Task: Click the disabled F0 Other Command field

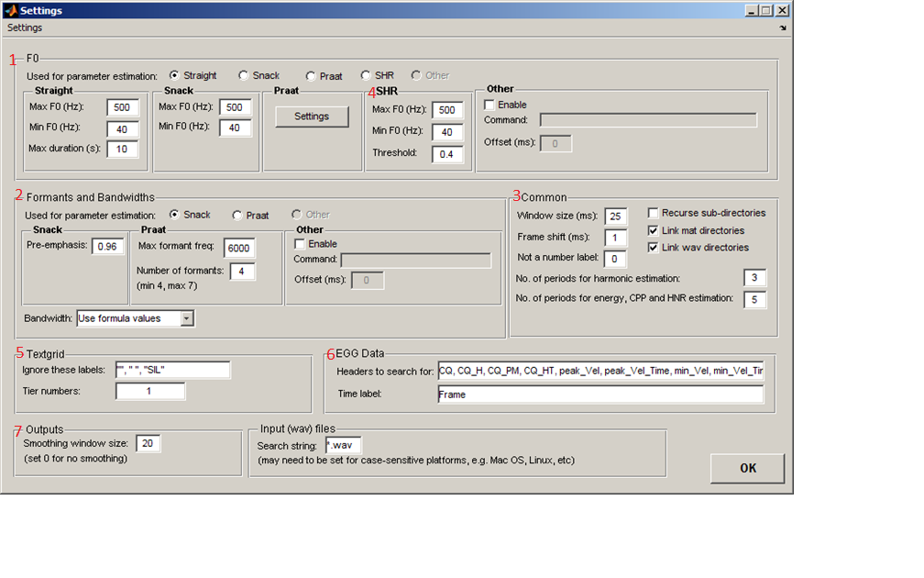Action: [x=648, y=120]
